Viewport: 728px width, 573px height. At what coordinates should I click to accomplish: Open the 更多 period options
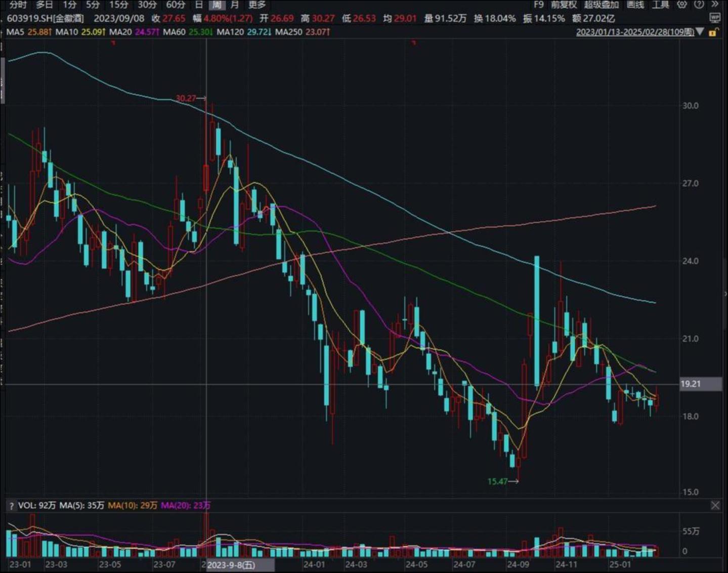[x=257, y=5]
